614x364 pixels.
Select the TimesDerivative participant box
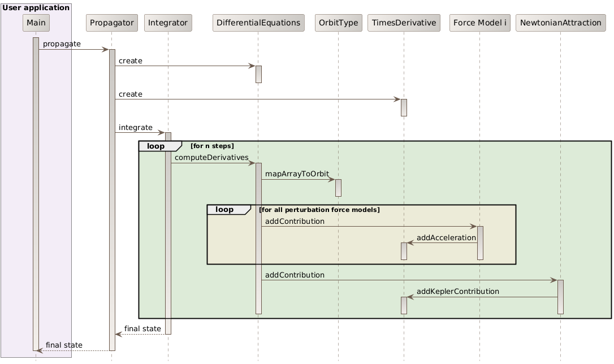[x=404, y=23]
